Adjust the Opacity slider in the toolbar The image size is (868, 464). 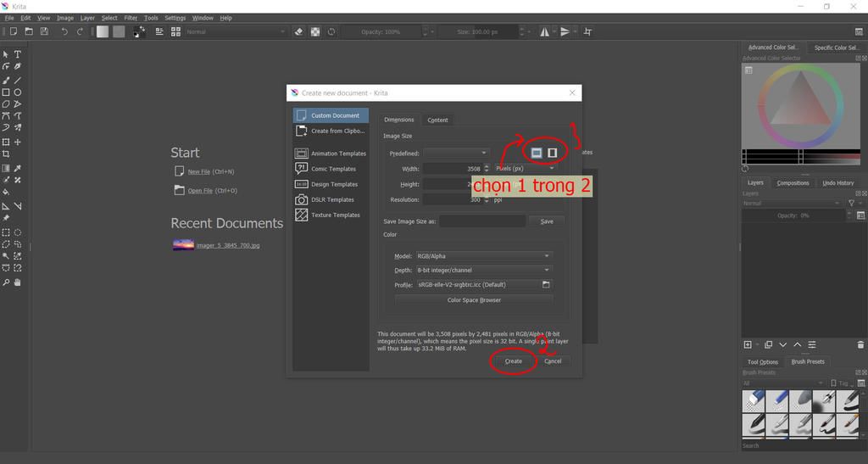(x=381, y=31)
